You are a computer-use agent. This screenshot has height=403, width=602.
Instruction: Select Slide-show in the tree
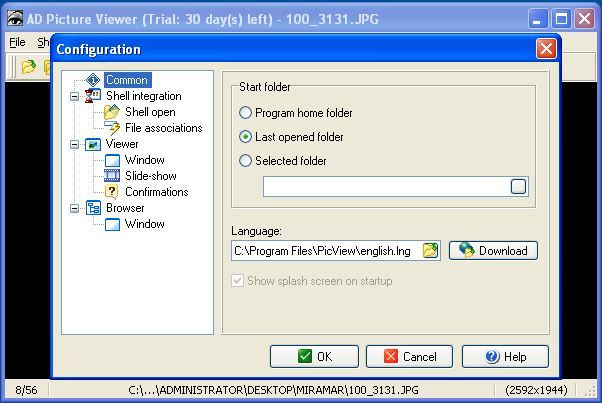[x=151, y=176]
